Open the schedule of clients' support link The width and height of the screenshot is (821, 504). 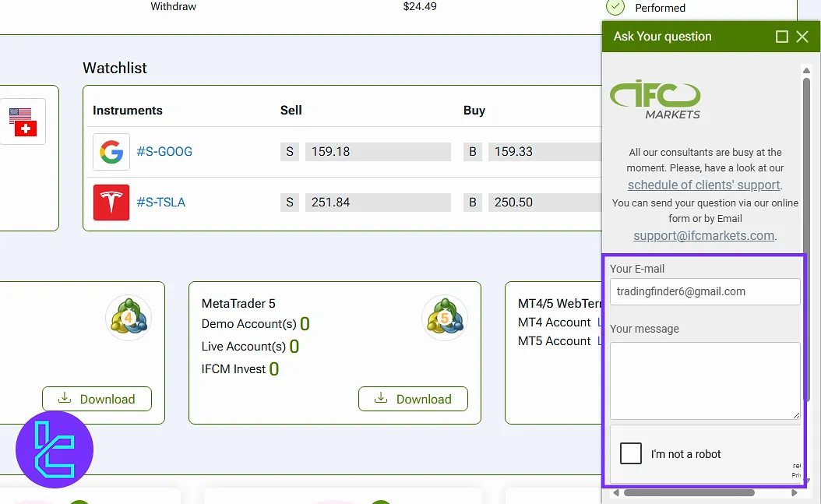tap(703, 185)
